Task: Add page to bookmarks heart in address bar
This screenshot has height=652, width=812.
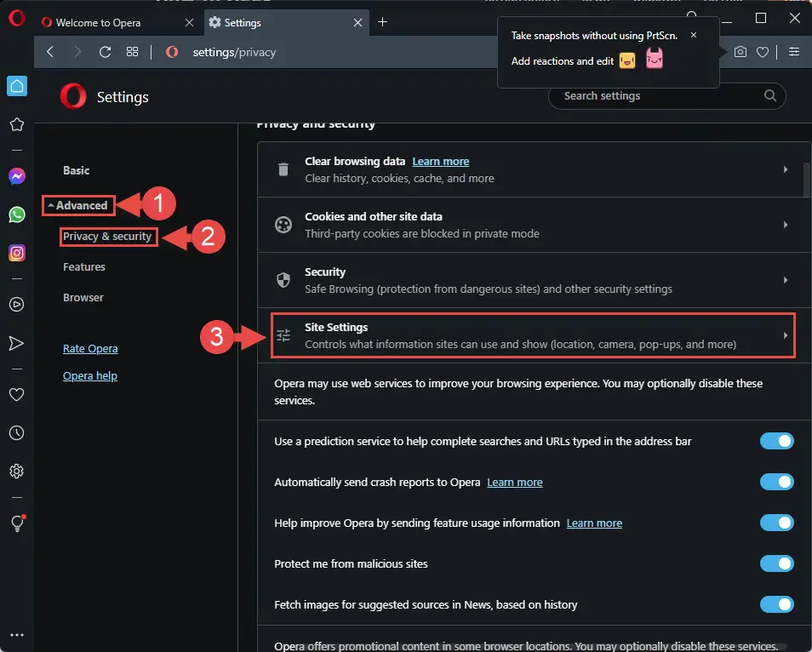Action: (763, 52)
